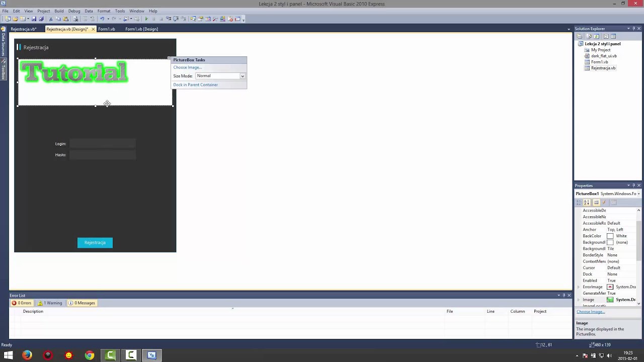Open Firefox from the taskbar
The width and height of the screenshot is (644, 362).
(x=27, y=355)
